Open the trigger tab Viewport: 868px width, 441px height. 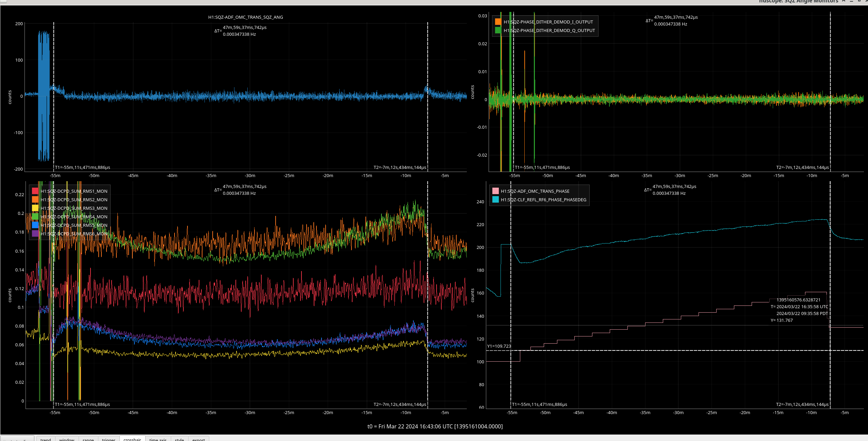pyautogui.click(x=109, y=439)
